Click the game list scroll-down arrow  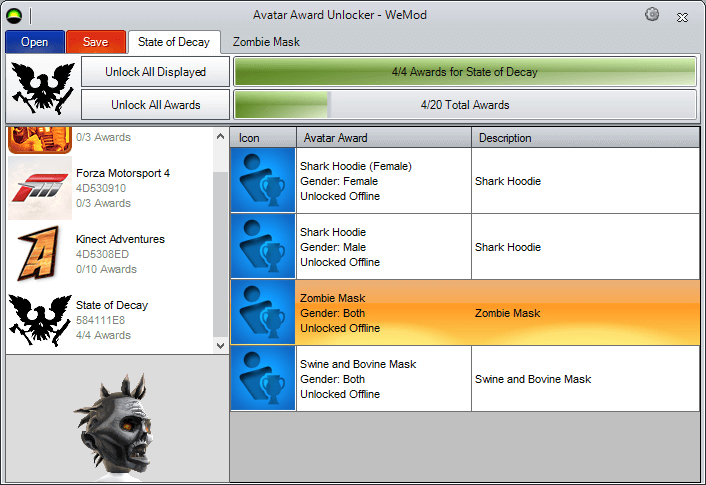[220, 345]
